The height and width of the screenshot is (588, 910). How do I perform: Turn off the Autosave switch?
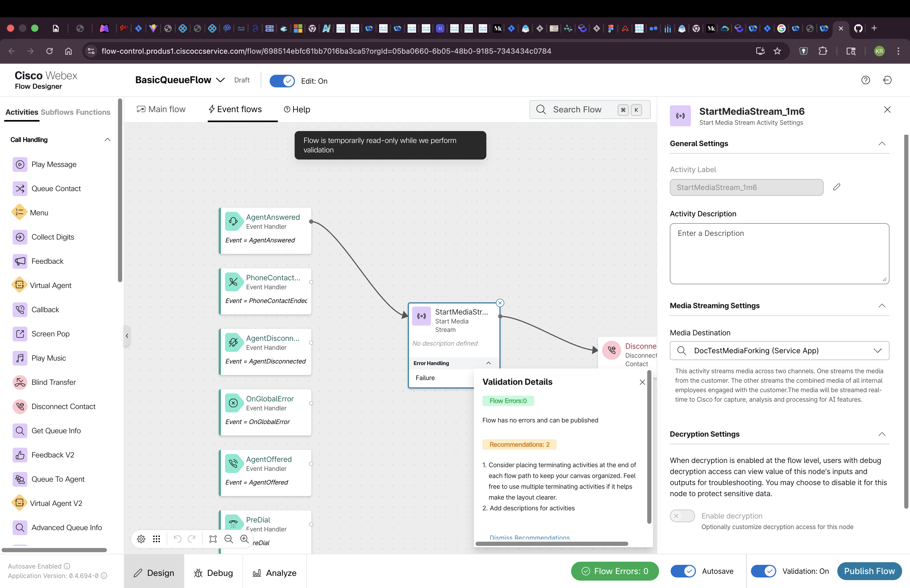click(x=683, y=571)
